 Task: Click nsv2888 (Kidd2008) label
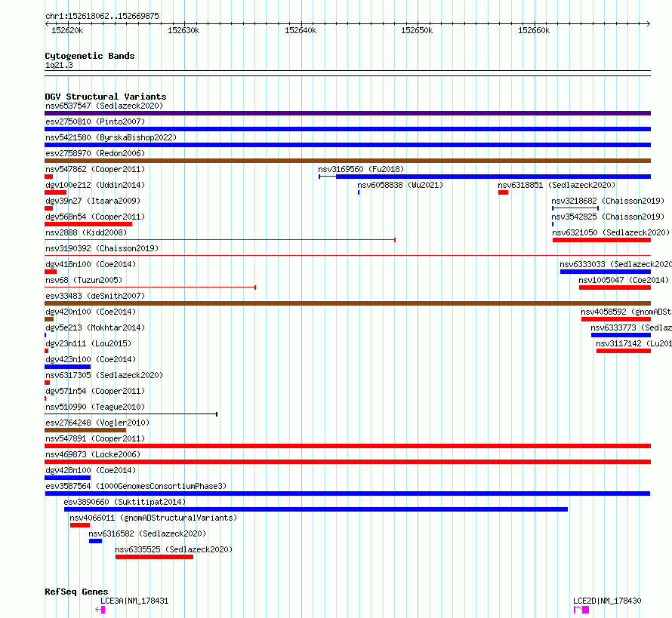[x=86, y=232]
